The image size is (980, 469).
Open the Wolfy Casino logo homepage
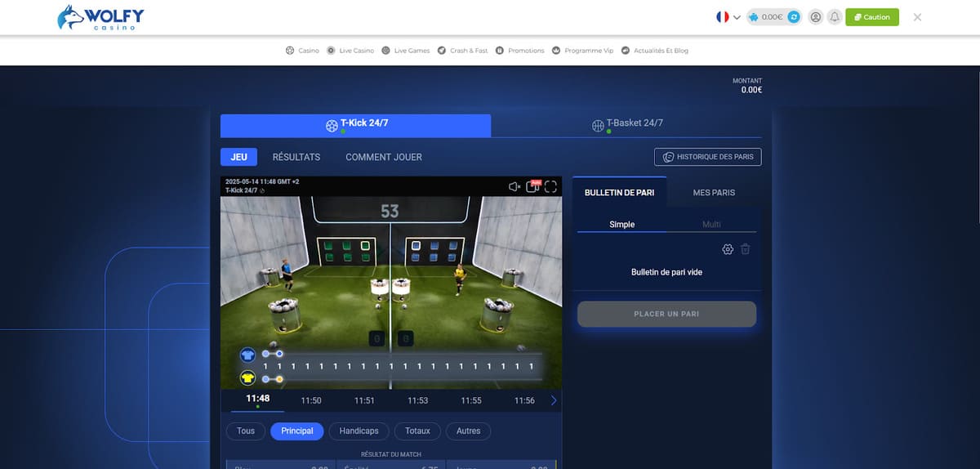pyautogui.click(x=101, y=17)
